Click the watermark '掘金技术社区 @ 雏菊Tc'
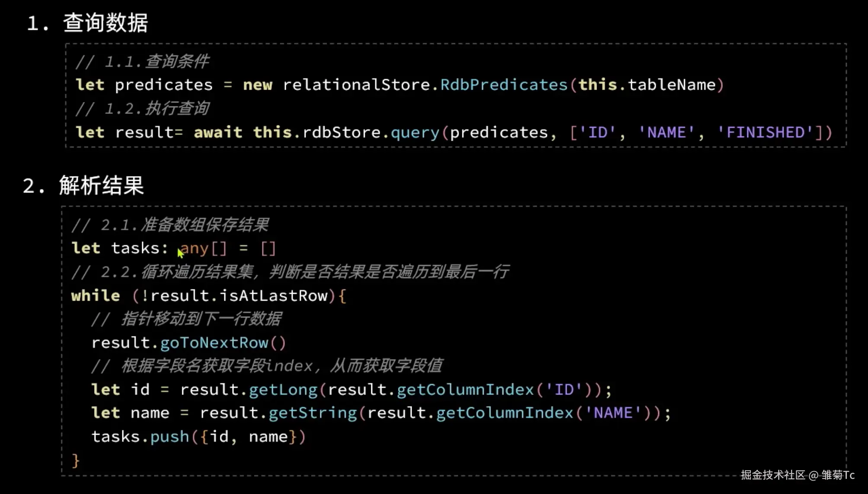 point(797,475)
